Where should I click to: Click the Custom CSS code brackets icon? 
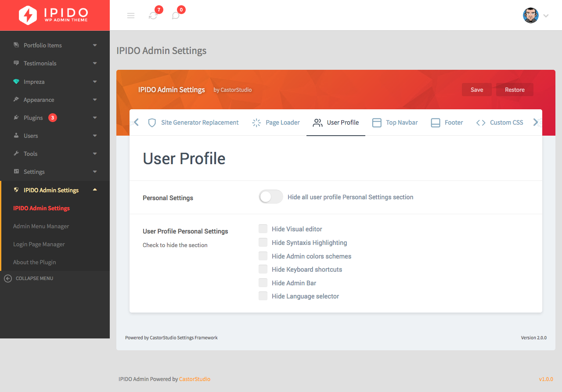(x=481, y=122)
